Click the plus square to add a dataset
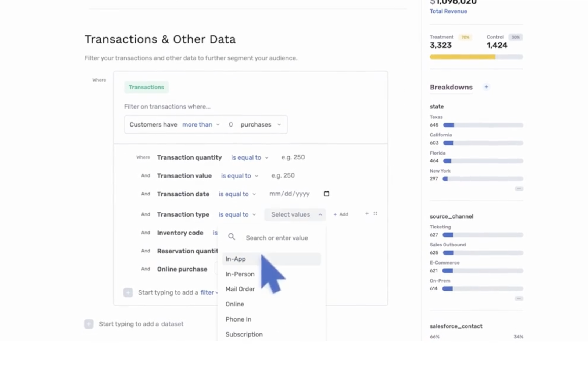This screenshot has width=588, height=376. [x=89, y=324]
